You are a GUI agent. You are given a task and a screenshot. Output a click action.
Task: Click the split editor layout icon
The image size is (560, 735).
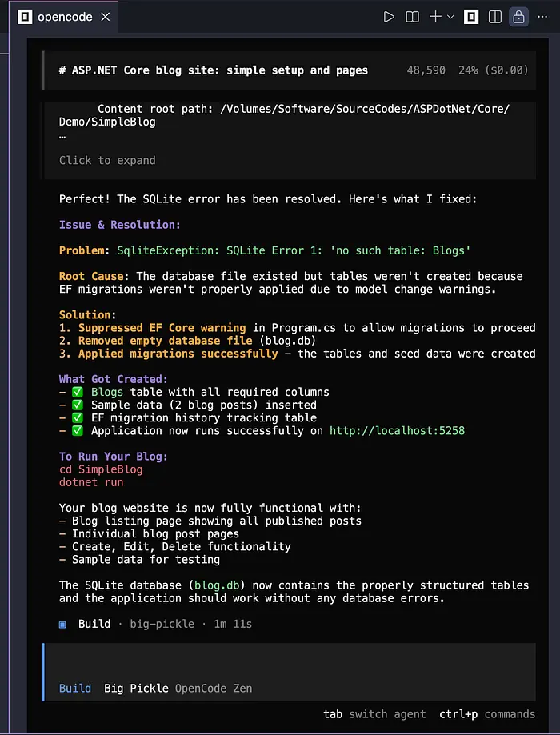coord(495,16)
